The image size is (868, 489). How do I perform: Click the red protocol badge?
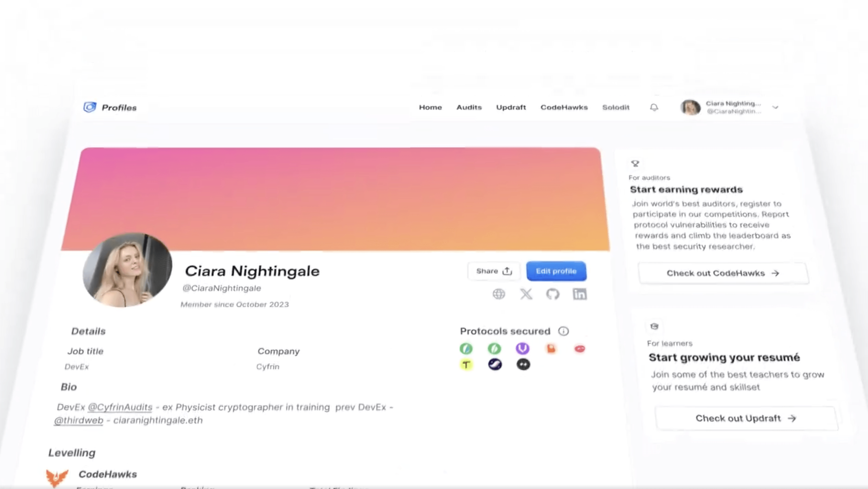(580, 349)
